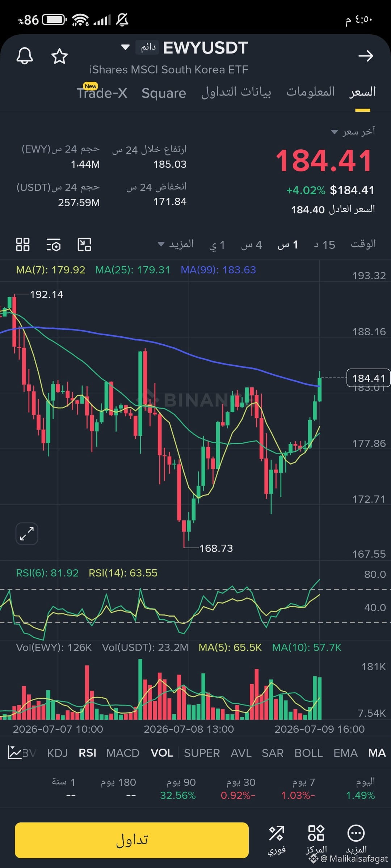This screenshot has width=391, height=868.
Task: Toggle the VOL sub-indicator
Action: 162,753
